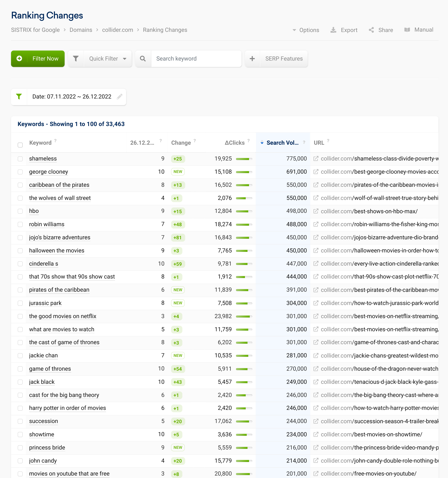The width and height of the screenshot is (448, 478).
Task: Open external link icon for jack black URL
Action: (x=316, y=382)
